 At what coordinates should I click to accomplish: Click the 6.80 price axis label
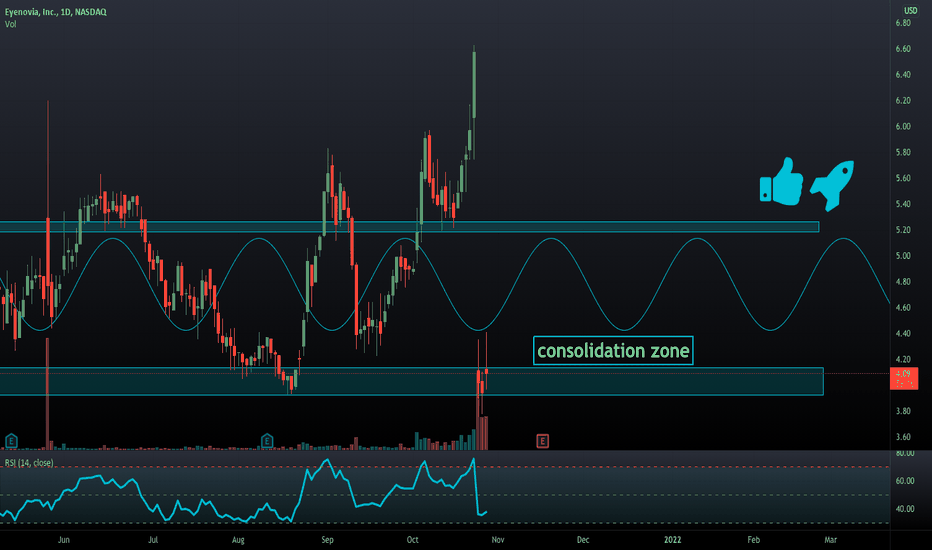[x=903, y=23]
